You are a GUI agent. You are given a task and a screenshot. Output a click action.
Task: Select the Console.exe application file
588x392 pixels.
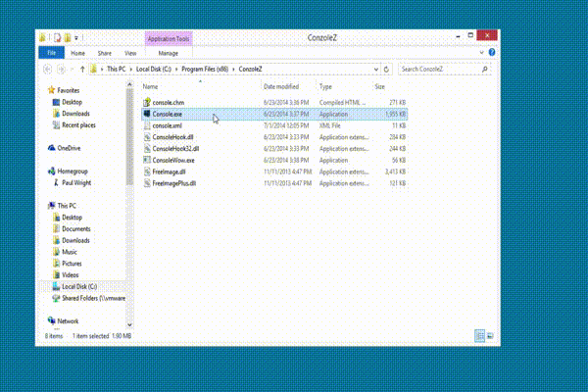(274, 114)
